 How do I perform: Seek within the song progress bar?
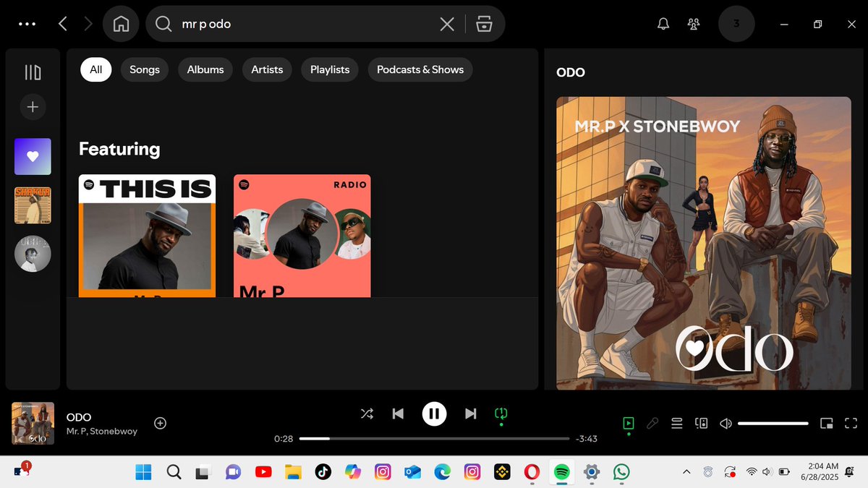[434, 439]
